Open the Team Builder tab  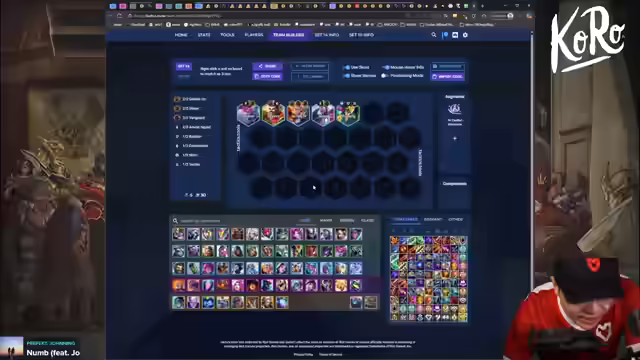tap(289, 35)
